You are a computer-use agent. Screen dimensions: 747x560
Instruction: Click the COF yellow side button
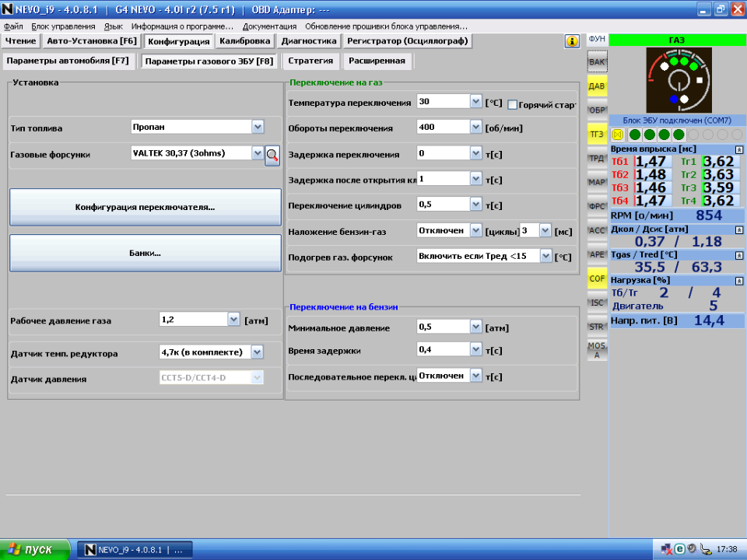[x=597, y=278]
